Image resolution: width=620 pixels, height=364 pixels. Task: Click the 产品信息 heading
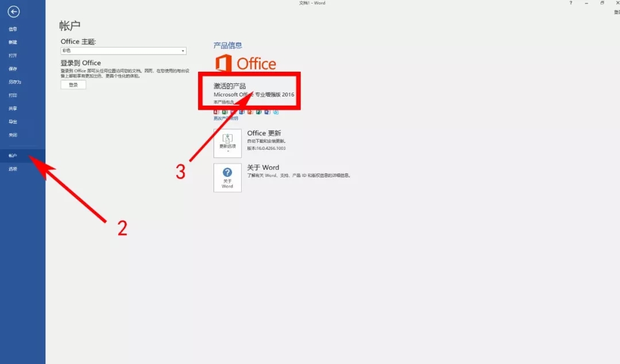point(228,45)
